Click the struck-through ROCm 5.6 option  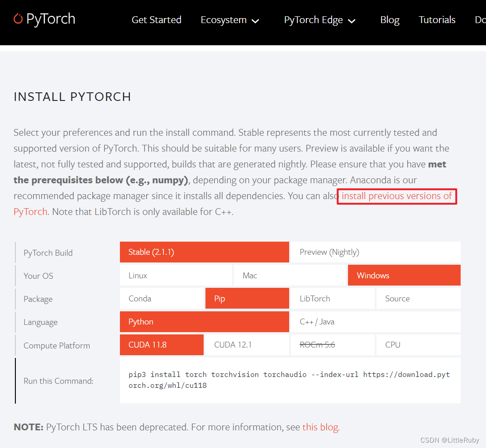pyautogui.click(x=333, y=345)
